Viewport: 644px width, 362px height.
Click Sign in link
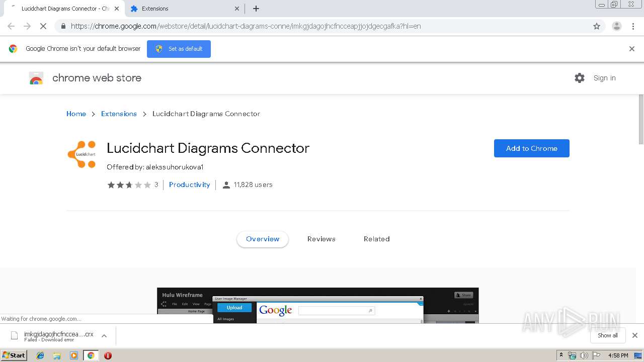pyautogui.click(x=604, y=78)
